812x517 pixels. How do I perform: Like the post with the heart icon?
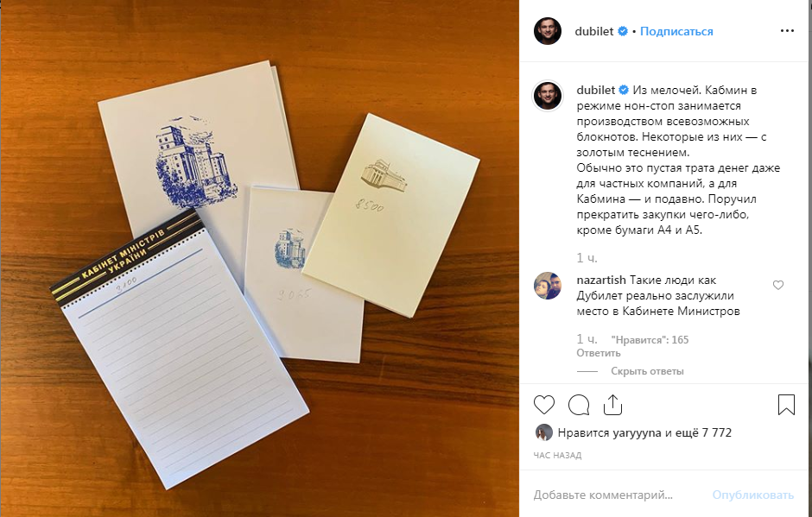543,405
